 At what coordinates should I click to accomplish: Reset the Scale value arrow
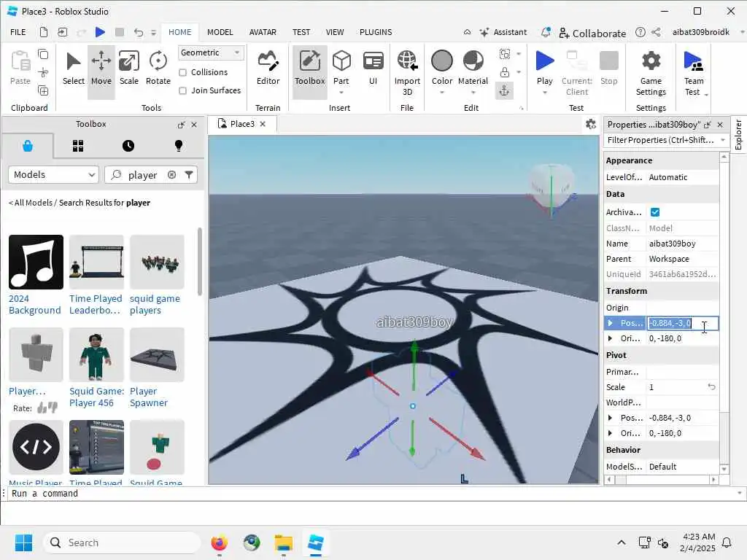coord(711,387)
